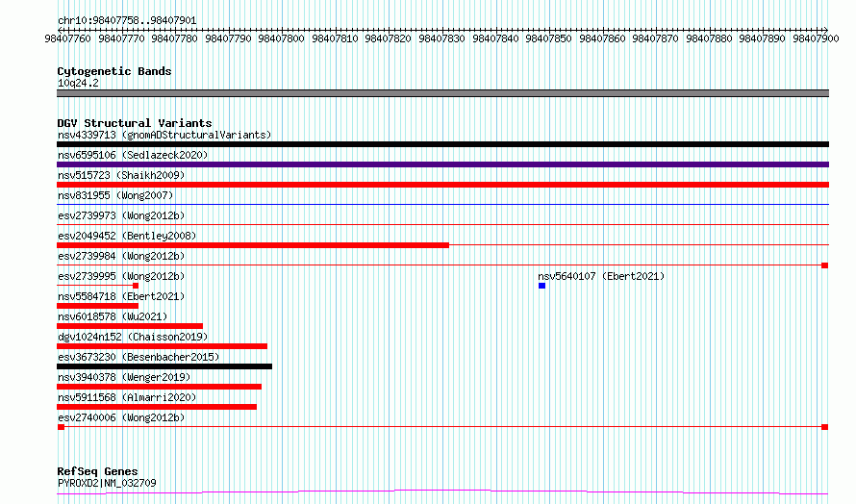Open the esv2739973 (Wong2012b) label
Image resolution: width=856 pixels, height=504 pixels.
click(121, 215)
